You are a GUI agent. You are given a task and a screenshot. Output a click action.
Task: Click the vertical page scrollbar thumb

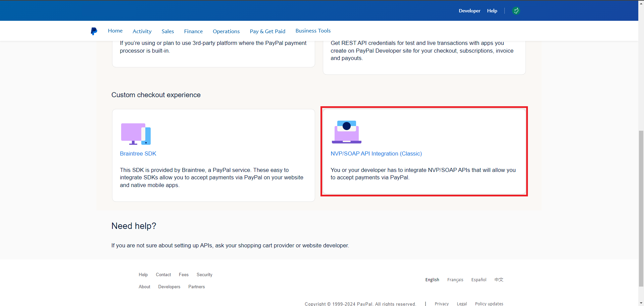(x=641, y=208)
